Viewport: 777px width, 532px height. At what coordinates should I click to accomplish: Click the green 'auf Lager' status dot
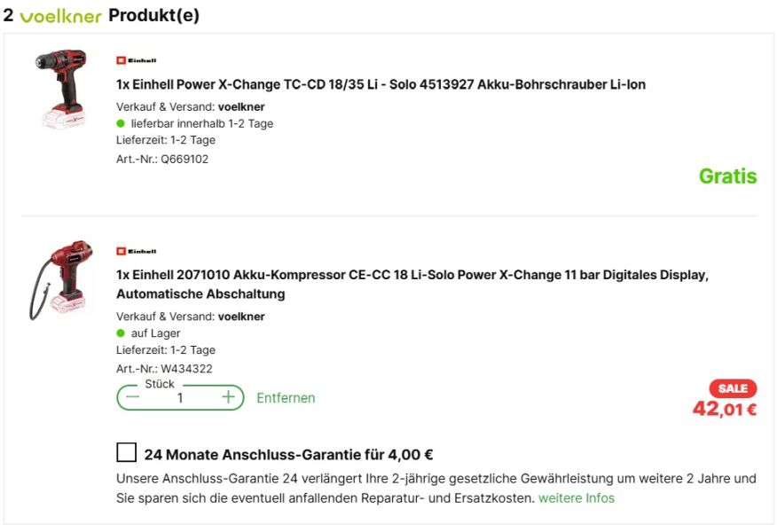tap(121, 333)
